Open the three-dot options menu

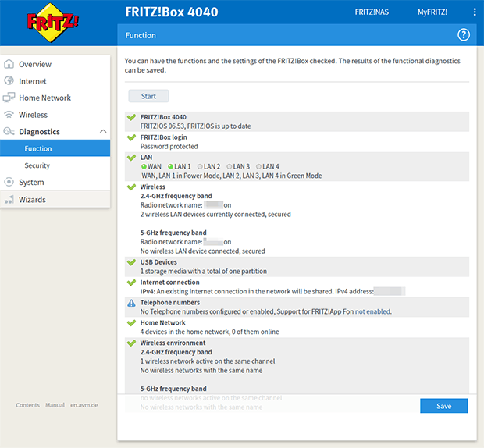point(475,12)
